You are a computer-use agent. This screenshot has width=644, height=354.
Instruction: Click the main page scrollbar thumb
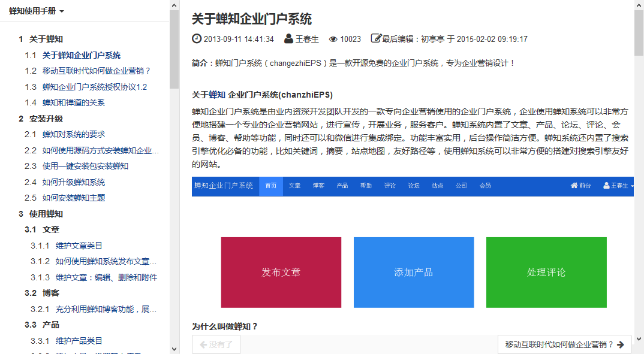[x=639, y=32]
